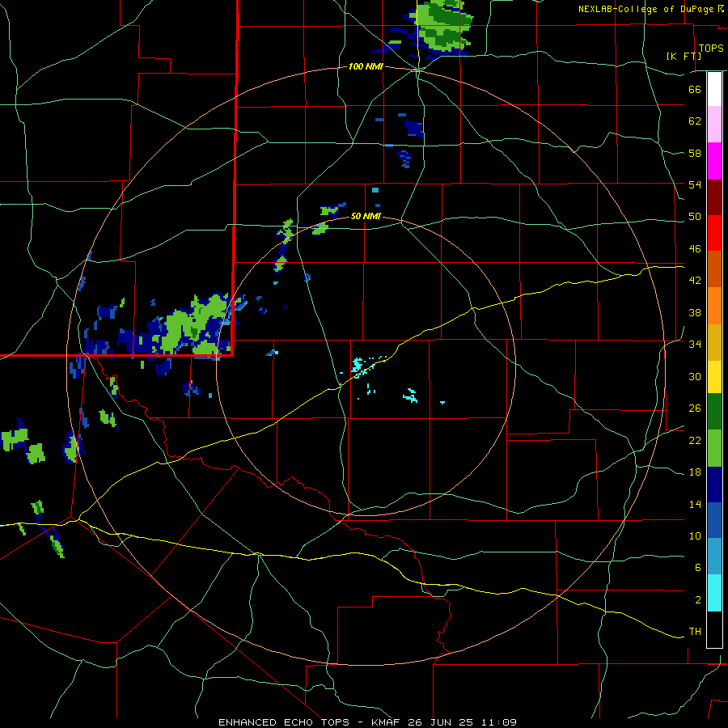Viewport: 728px width, 728px height.
Task: Click the '38' legend value
Action: tap(695, 312)
